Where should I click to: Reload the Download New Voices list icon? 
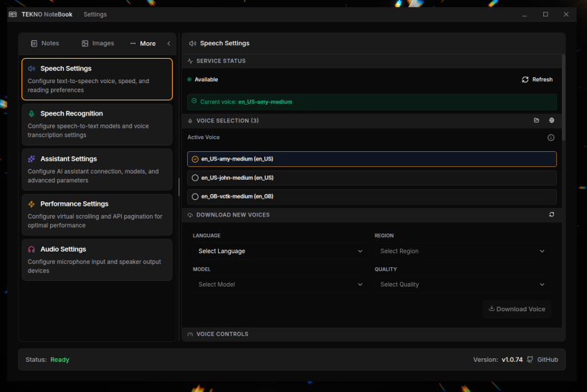tap(551, 214)
